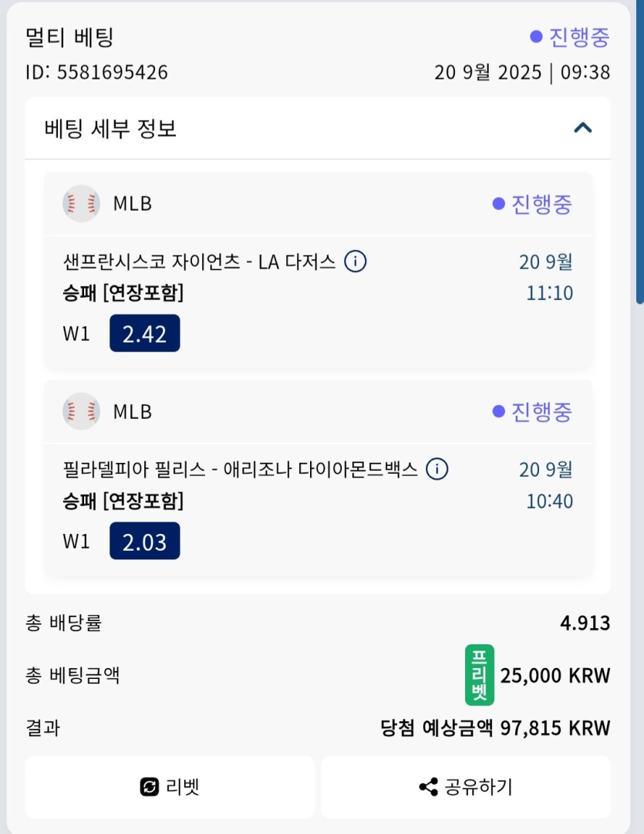
Task: Click the rebet refresh icon
Action: (x=150, y=787)
